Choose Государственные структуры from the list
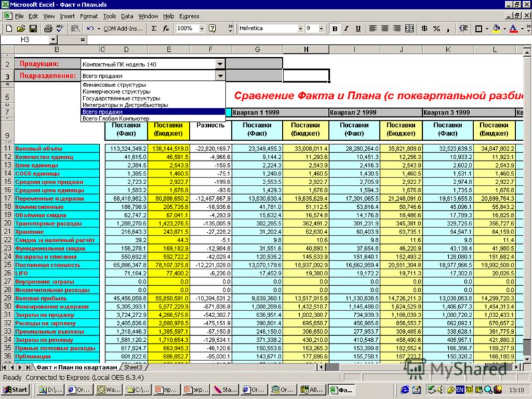532x399 pixels. pos(153,98)
